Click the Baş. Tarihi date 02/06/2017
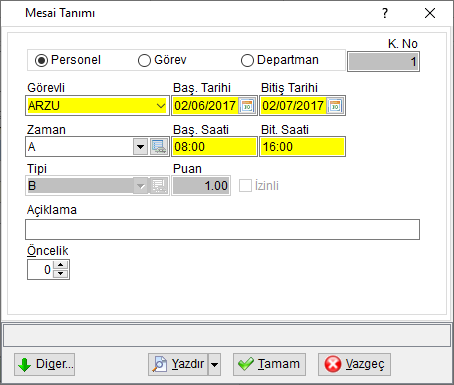 205,106
